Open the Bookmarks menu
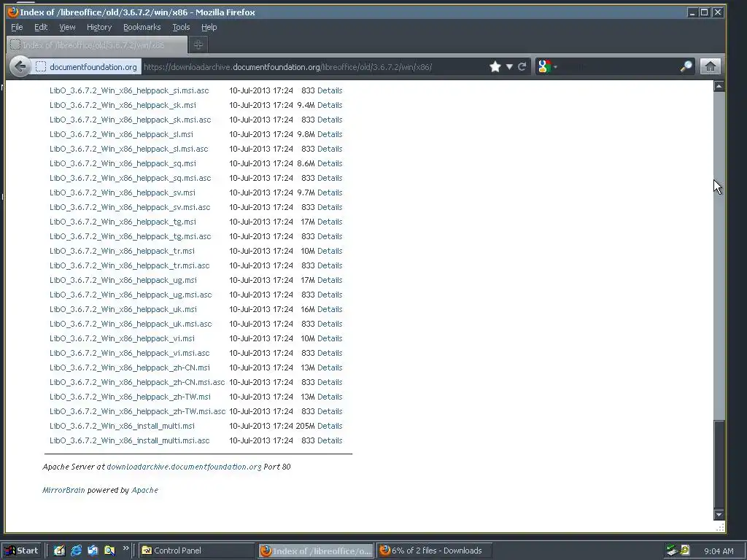Viewport: 747px width, 560px height. pyautogui.click(x=142, y=27)
